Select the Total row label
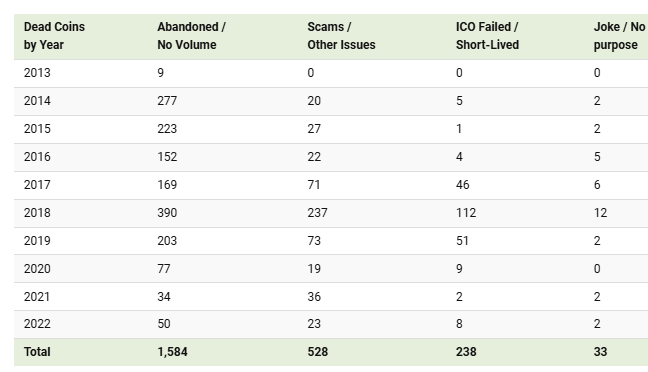 (37, 352)
